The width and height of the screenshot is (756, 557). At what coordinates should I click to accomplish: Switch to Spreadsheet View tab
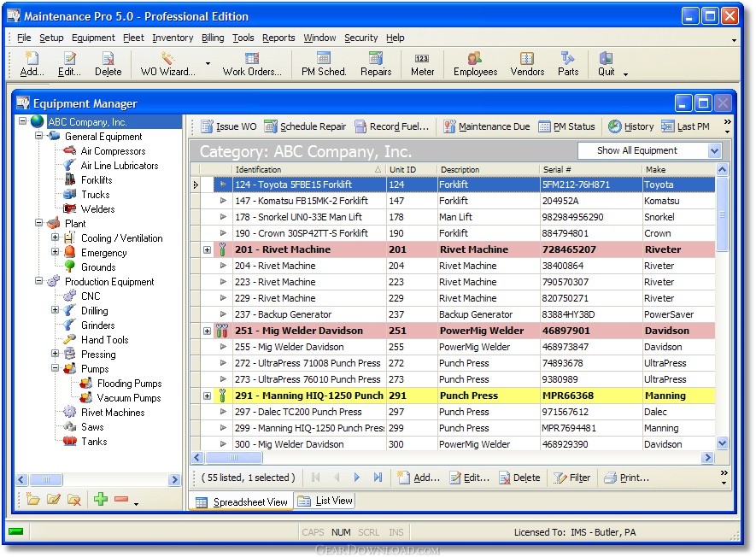coord(242,502)
